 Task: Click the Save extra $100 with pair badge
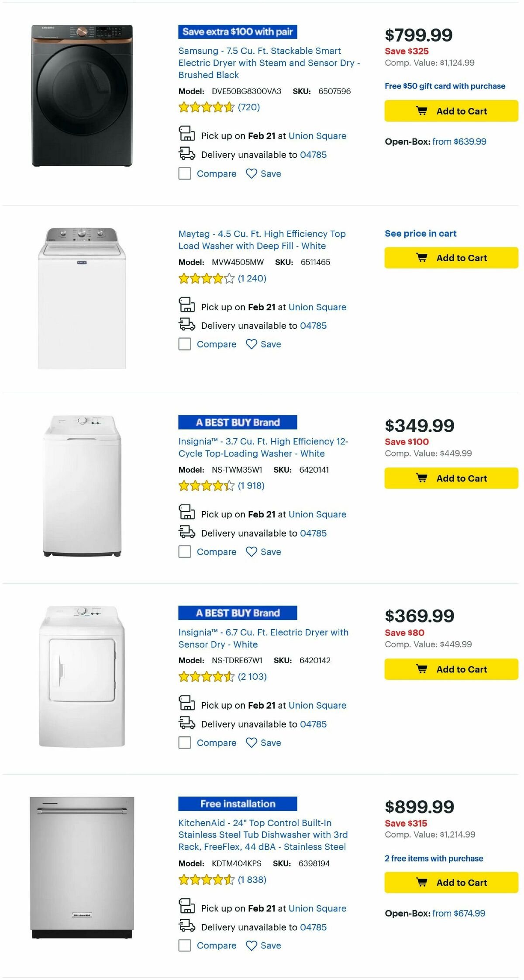click(237, 32)
